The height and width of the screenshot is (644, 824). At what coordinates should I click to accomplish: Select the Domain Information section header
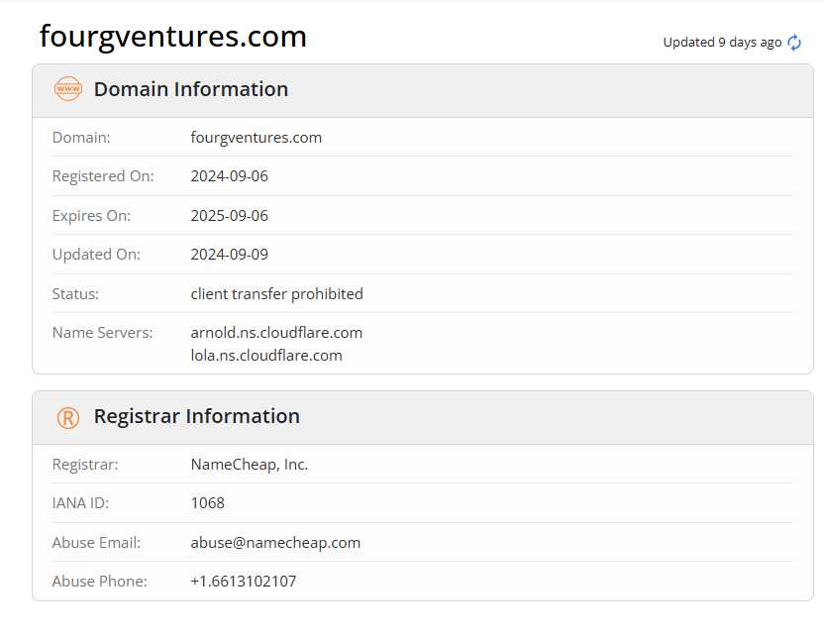(191, 89)
